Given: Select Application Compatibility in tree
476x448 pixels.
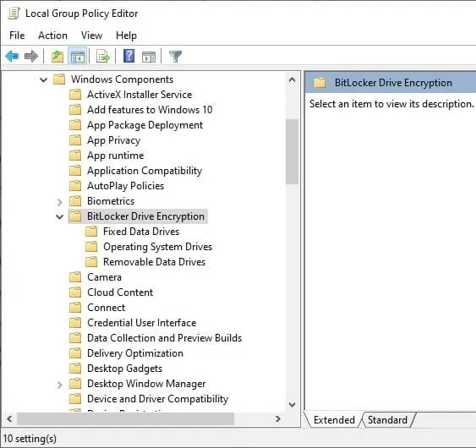Looking at the screenshot, I should pos(145,171).
